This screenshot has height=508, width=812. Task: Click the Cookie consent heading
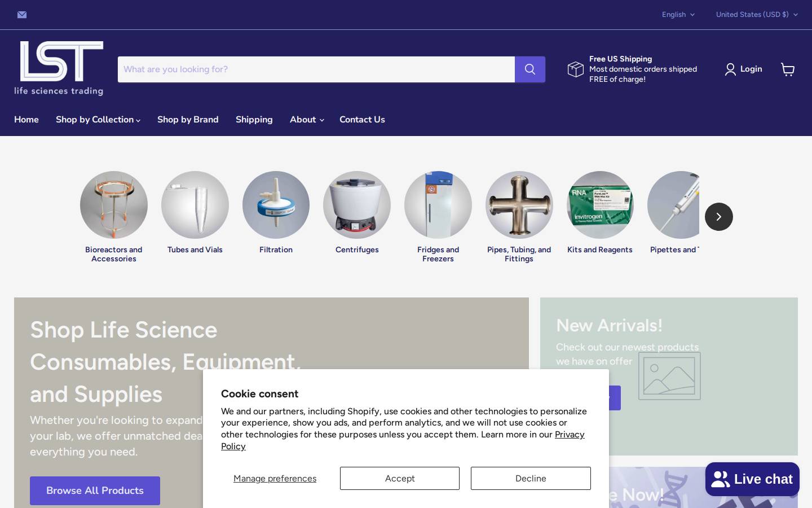pyautogui.click(x=259, y=393)
